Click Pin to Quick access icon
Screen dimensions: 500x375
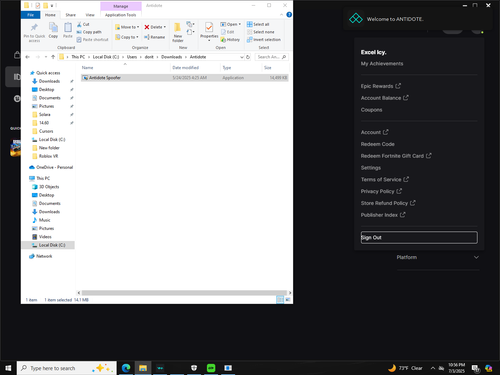pos(34,28)
